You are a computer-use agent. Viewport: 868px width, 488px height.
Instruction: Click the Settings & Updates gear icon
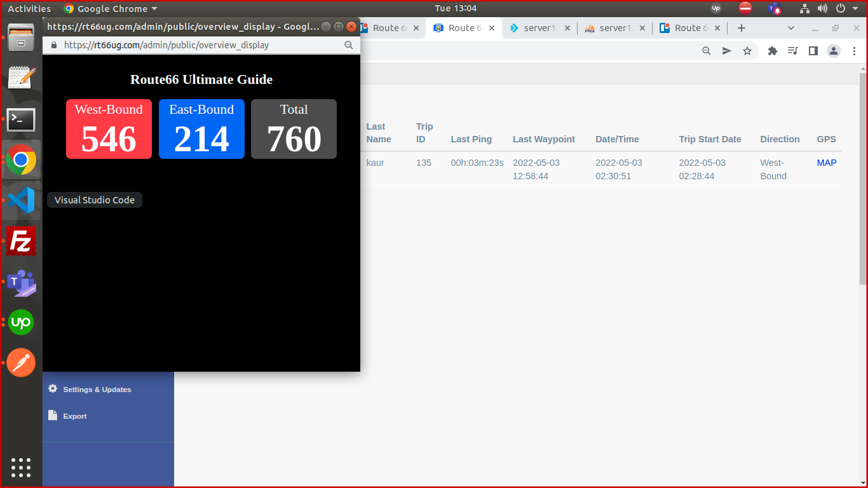click(53, 389)
